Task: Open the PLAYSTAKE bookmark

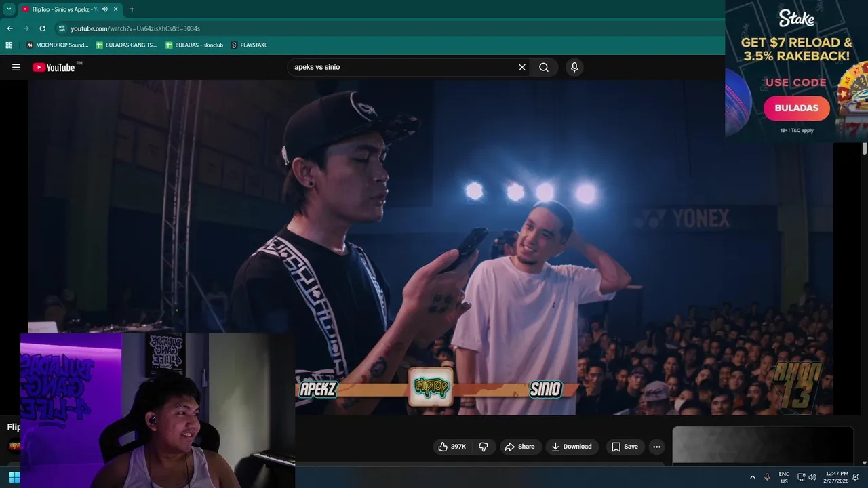Action: tap(249, 45)
